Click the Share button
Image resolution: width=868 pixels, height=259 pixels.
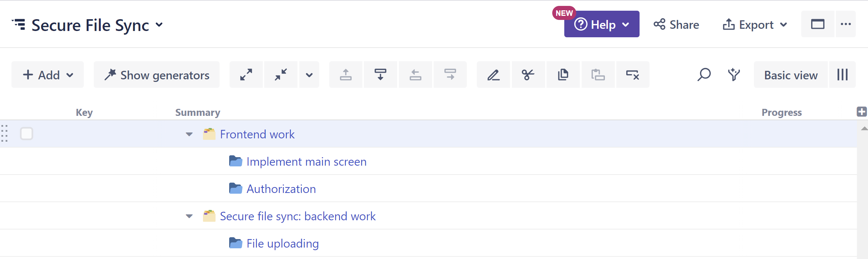coord(676,25)
